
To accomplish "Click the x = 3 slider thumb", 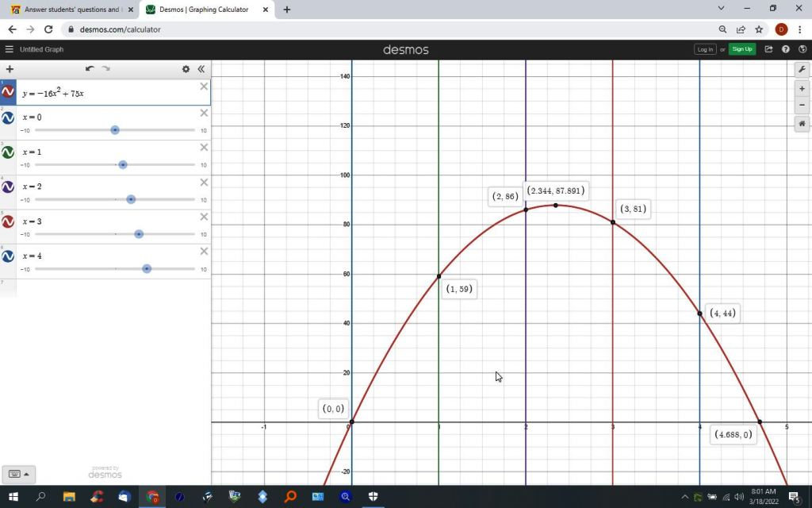I will [139, 234].
